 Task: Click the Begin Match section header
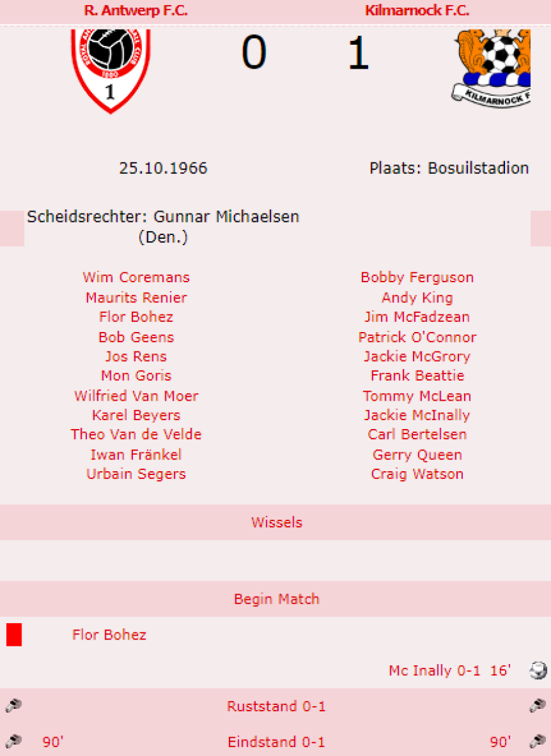point(276,598)
